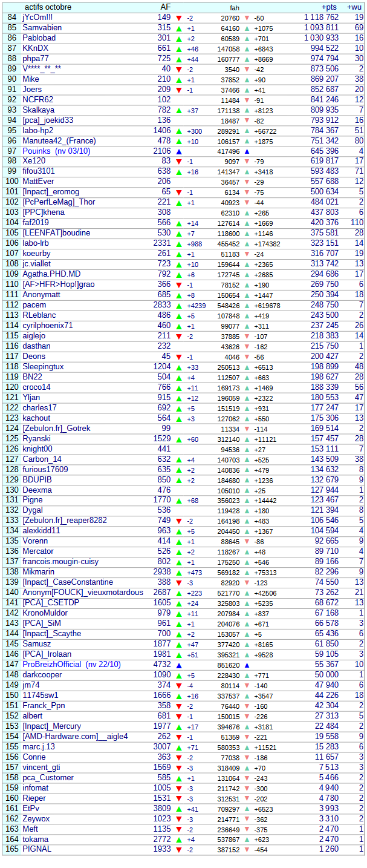Click the points value 1 118 762

click(321, 18)
